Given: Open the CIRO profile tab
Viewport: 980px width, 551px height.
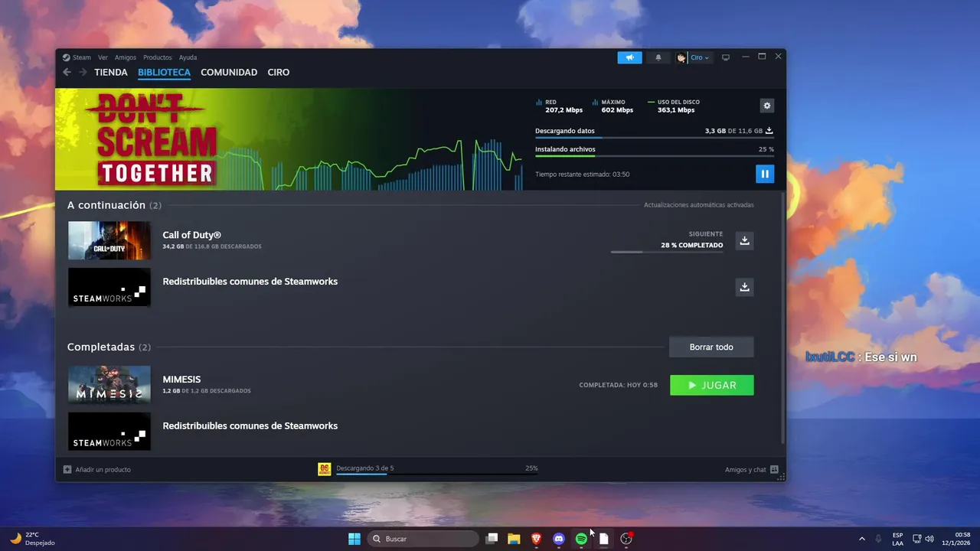Looking at the screenshot, I should 278,72.
